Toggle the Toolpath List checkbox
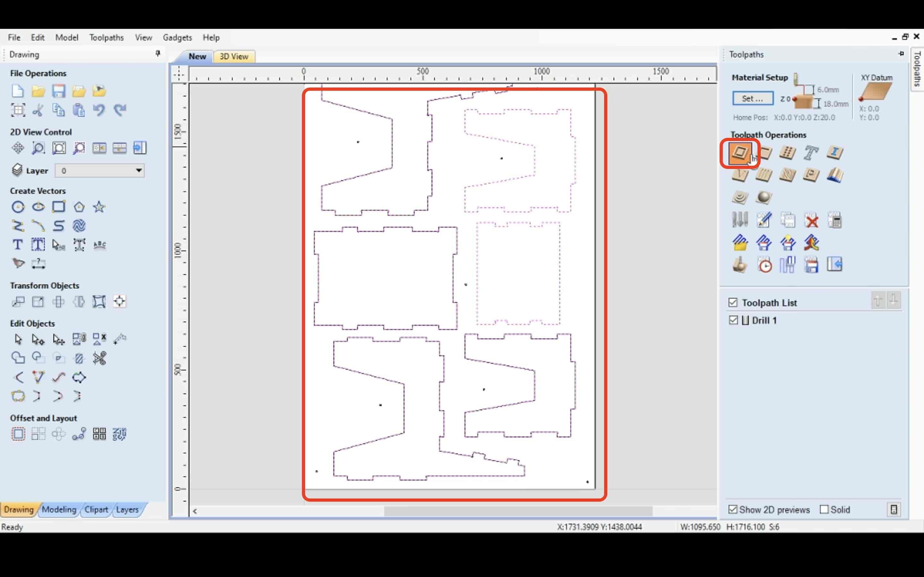Image resolution: width=924 pixels, height=577 pixels. (x=733, y=303)
